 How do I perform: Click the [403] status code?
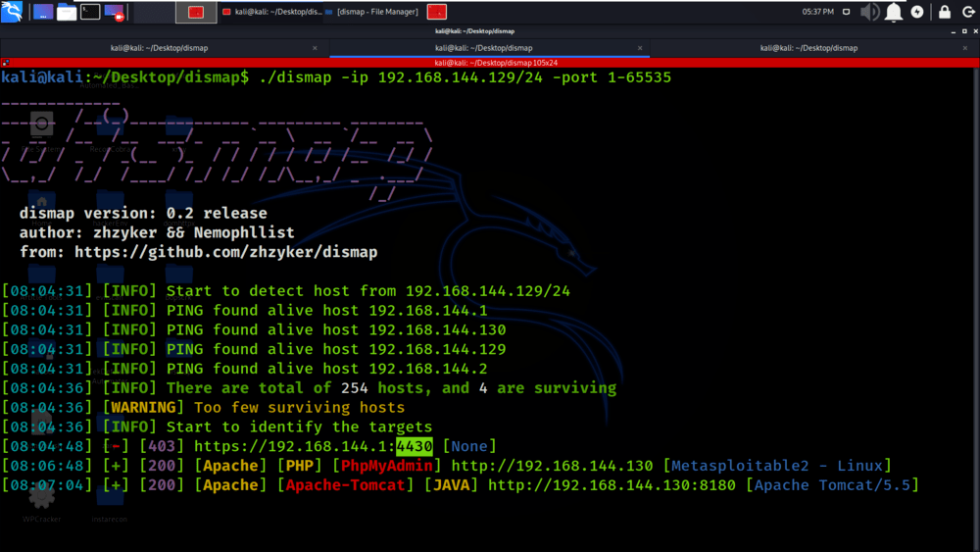pos(162,446)
